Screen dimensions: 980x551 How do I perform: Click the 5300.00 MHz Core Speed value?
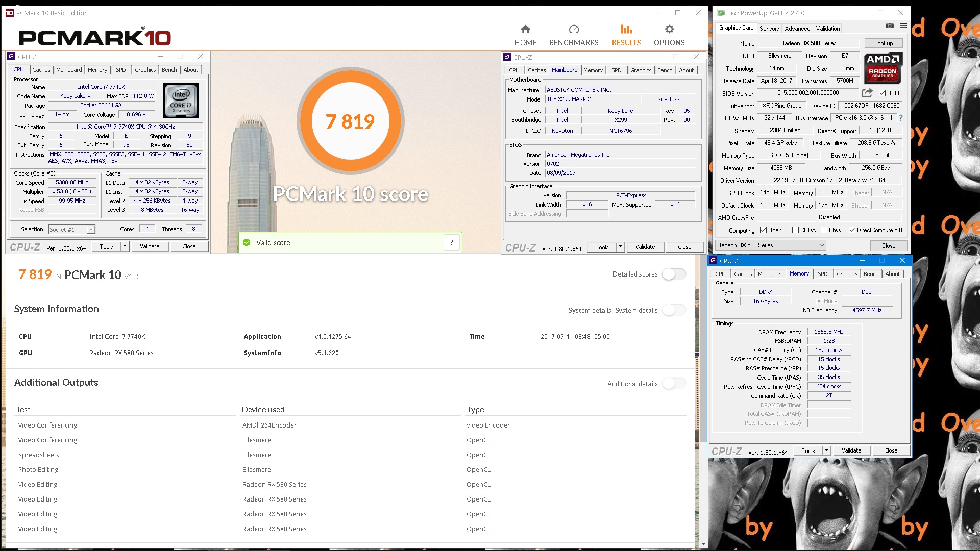pyautogui.click(x=71, y=182)
